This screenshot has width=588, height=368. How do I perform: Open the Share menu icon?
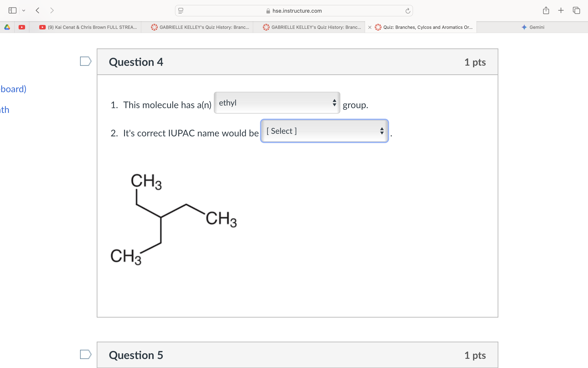click(546, 10)
